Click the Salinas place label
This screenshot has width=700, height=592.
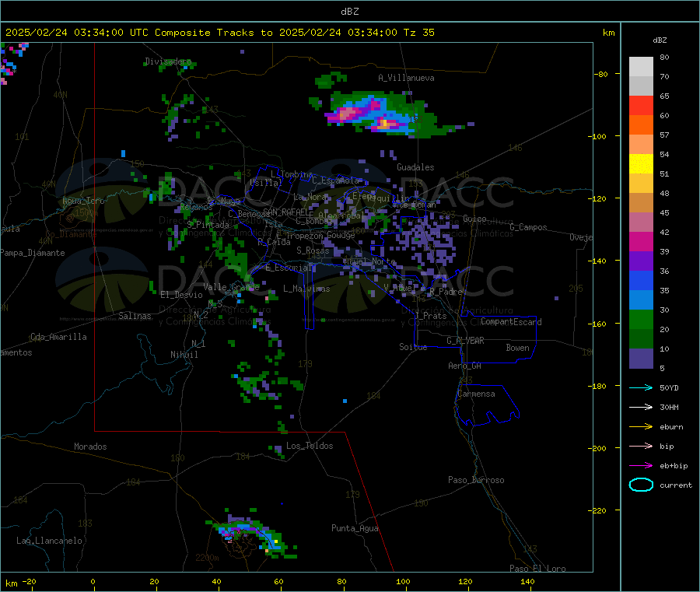(x=135, y=316)
